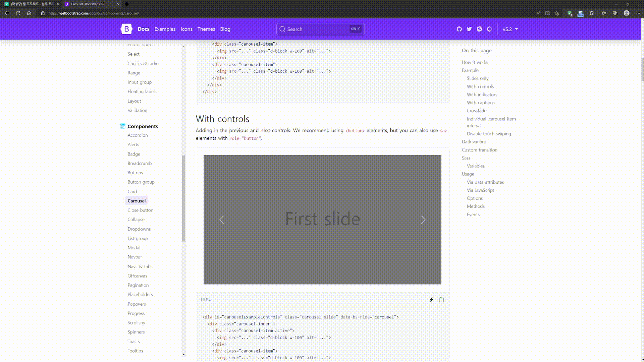Screen dimensions: 644x362
Task: Navigate to the Dropdowns sidebar link
Action: pos(139,229)
